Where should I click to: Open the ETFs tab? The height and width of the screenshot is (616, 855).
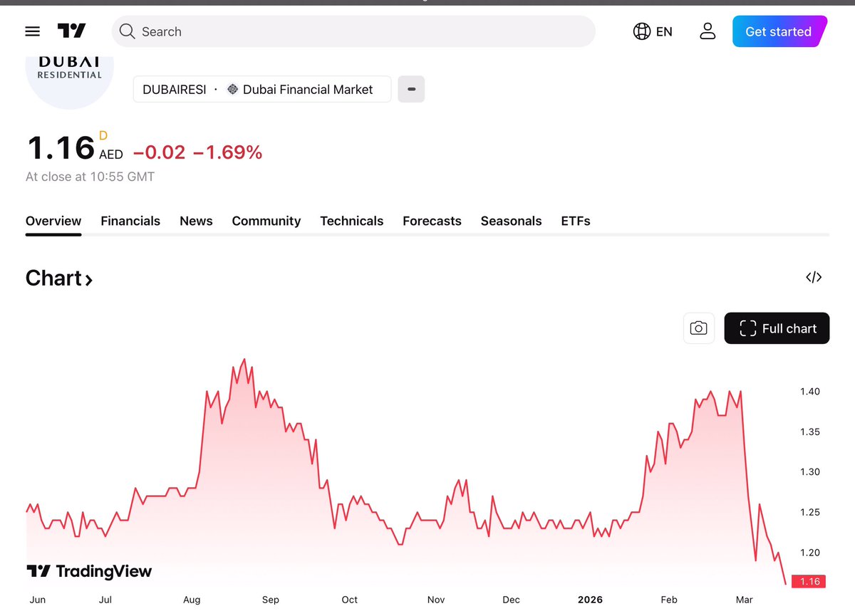point(576,221)
